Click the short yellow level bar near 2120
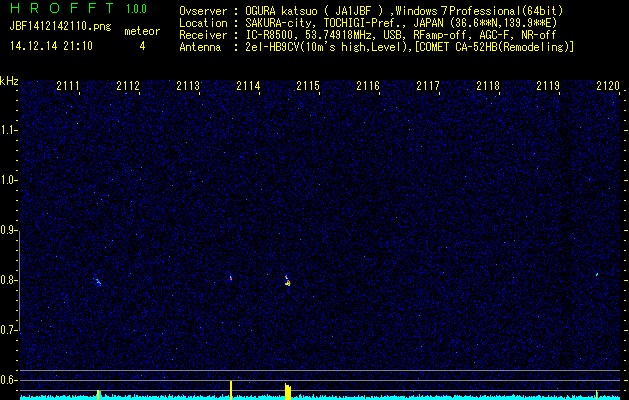 pos(597,395)
